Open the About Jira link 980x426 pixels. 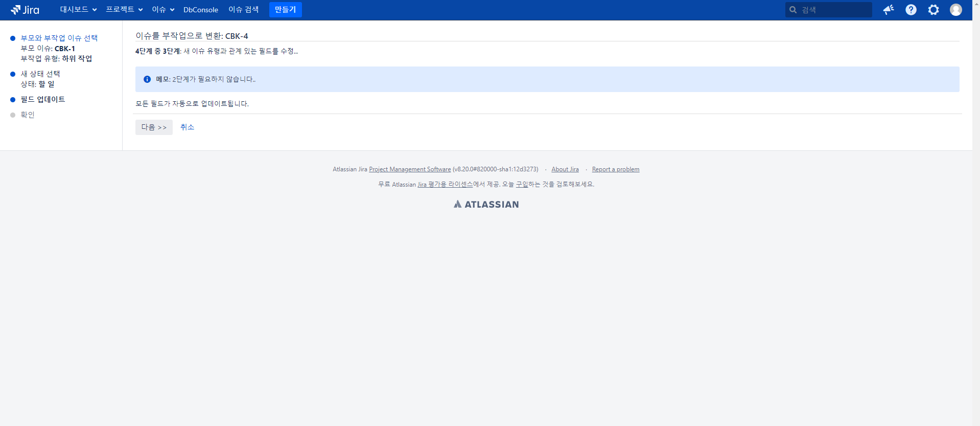[565, 169]
